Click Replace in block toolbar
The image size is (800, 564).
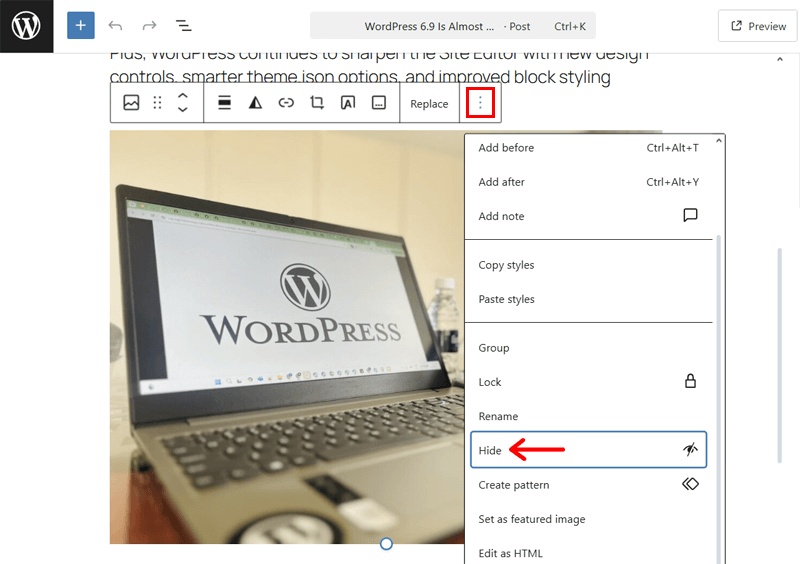click(429, 104)
